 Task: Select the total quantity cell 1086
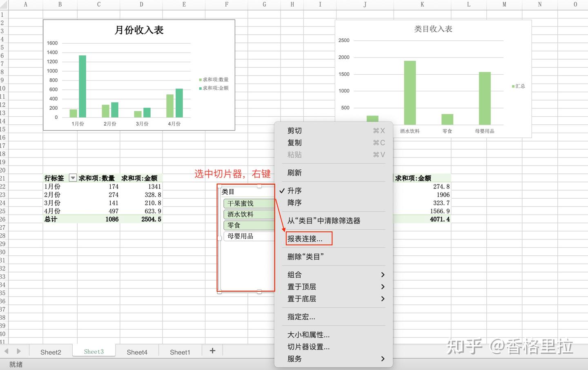(99, 219)
